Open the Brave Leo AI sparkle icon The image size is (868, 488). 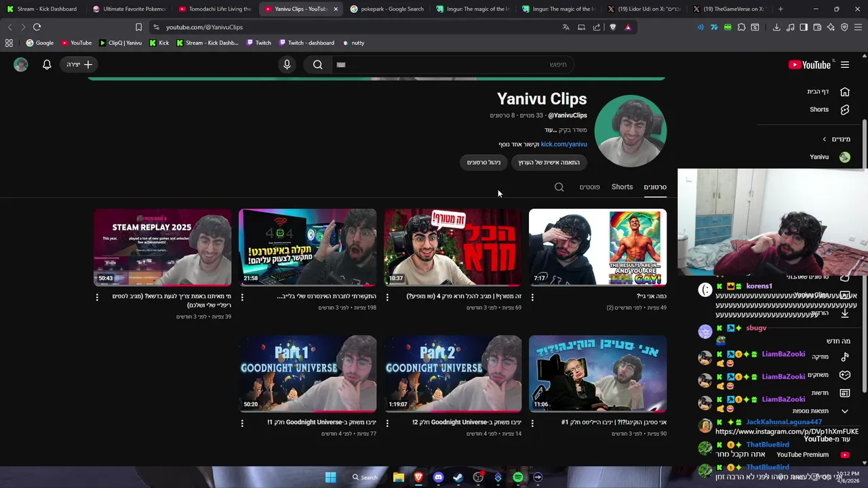[x=831, y=27]
